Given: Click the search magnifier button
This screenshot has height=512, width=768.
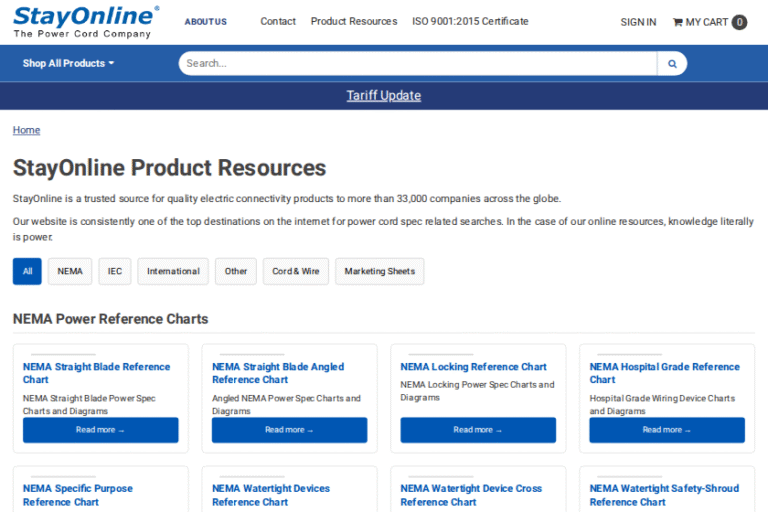Looking at the screenshot, I should 672,63.
